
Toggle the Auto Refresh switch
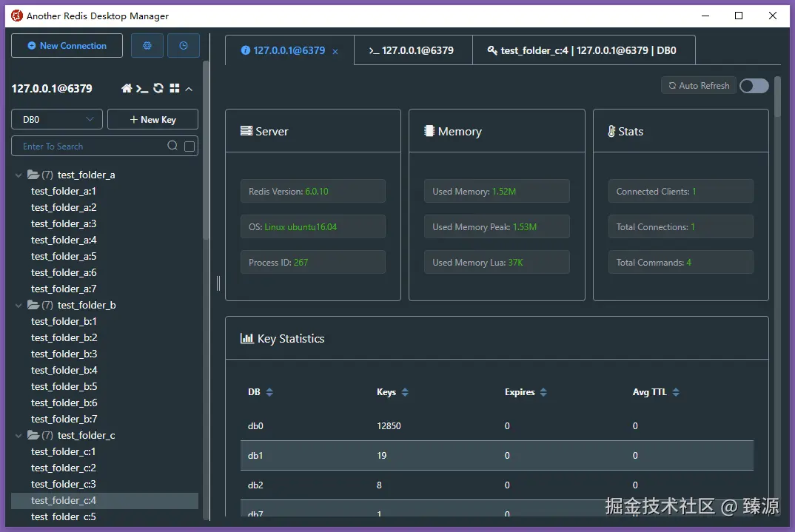tap(754, 86)
